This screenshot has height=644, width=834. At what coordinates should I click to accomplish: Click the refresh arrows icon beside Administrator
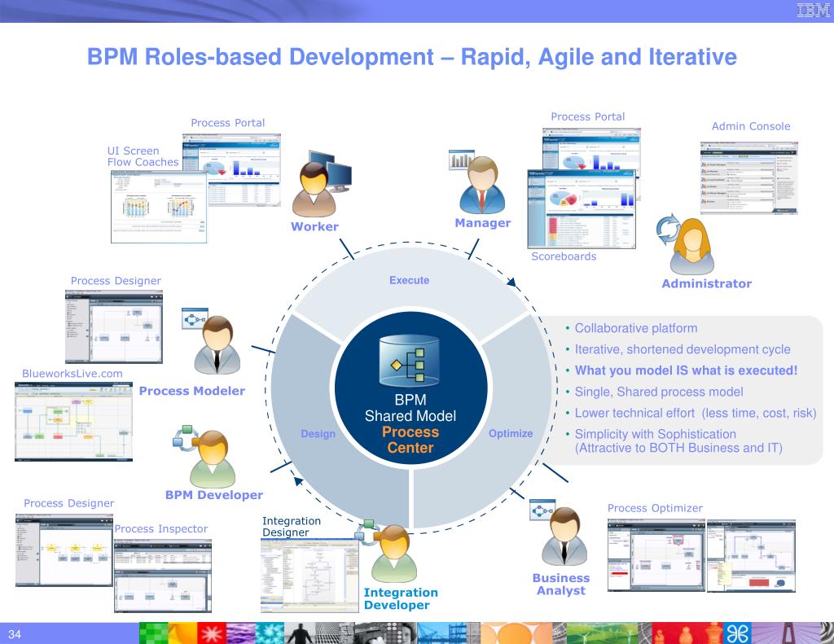[668, 229]
